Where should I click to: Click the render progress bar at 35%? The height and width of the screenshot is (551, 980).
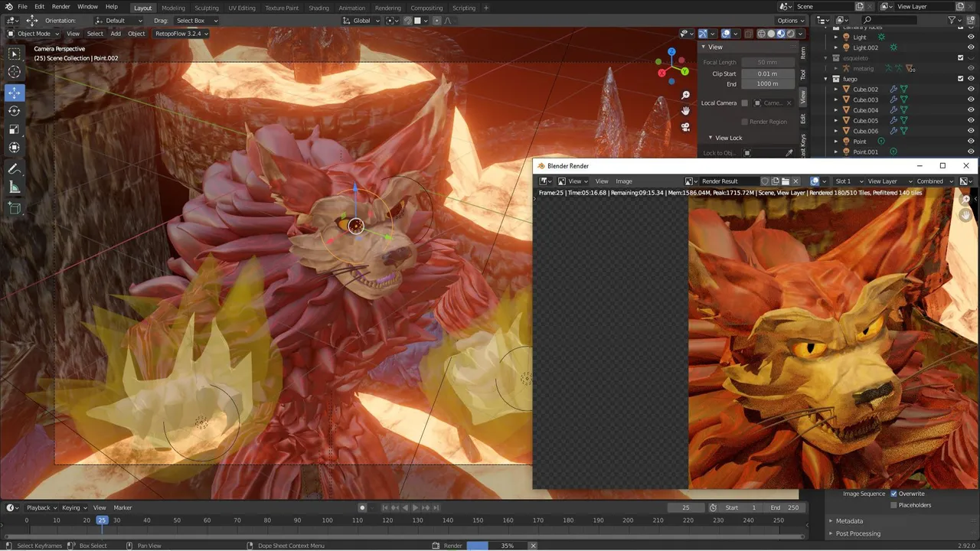[x=497, y=546]
